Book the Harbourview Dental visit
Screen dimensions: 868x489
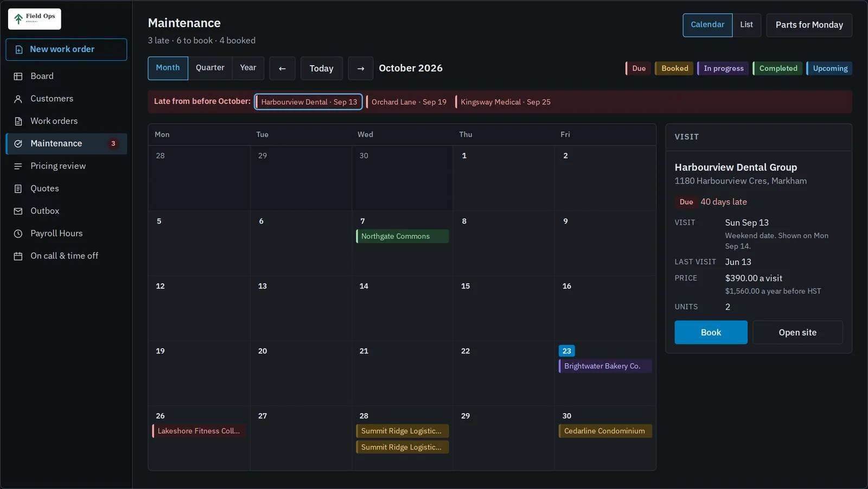(x=711, y=332)
